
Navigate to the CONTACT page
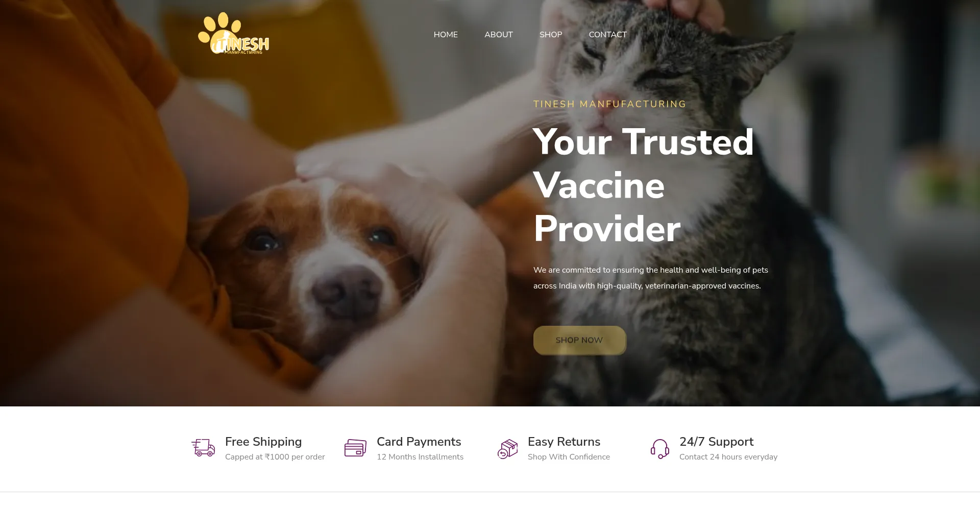pyautogui.click(x=608, y=35)
